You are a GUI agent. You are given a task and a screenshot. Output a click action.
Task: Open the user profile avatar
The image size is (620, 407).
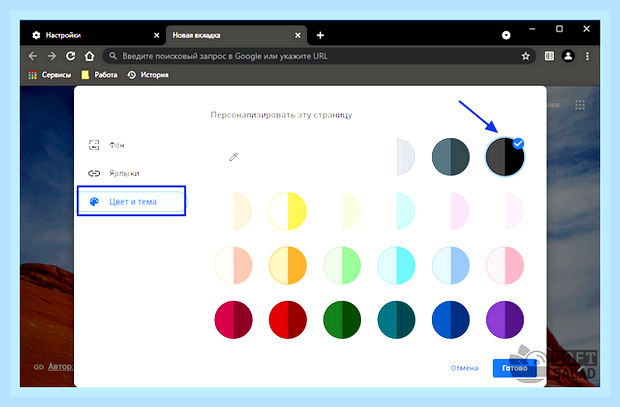pos(568,56)
